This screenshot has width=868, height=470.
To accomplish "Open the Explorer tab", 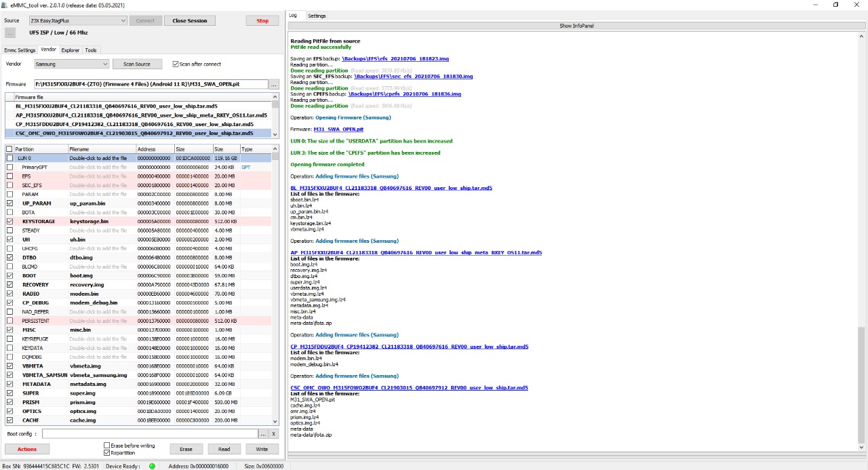I will 71,50.
